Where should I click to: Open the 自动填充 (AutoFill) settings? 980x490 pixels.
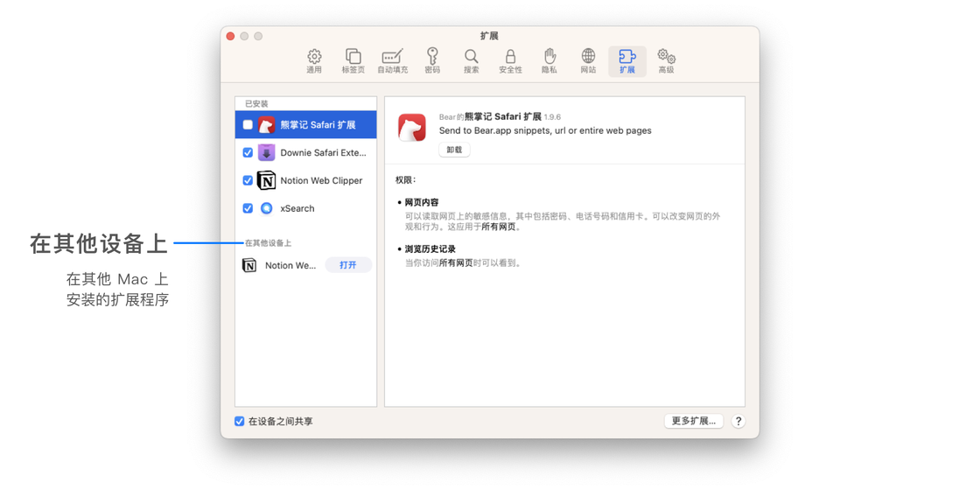coord(392,61)
